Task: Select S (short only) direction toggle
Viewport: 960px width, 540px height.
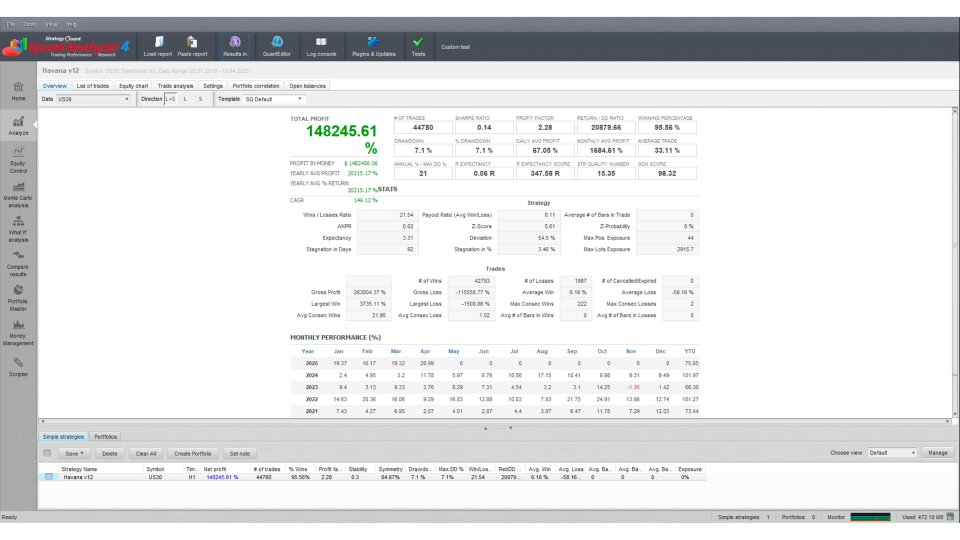Action: click(x=200, y=99)
